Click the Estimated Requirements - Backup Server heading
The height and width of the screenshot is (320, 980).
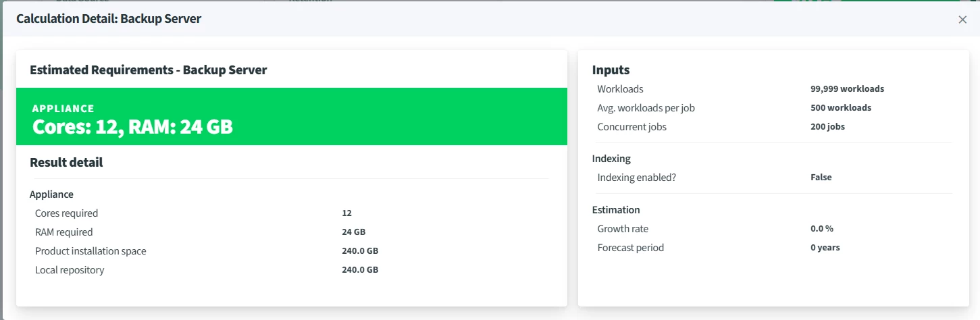click(x=149, y=70)
